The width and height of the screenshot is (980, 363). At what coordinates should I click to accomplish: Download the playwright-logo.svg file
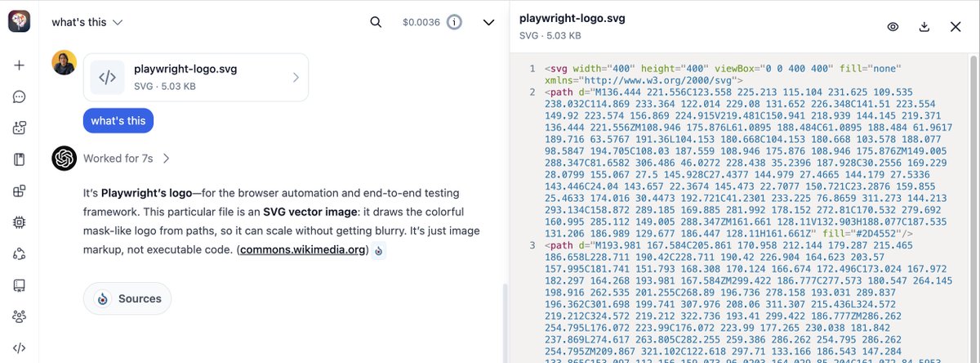pos(924,26)
